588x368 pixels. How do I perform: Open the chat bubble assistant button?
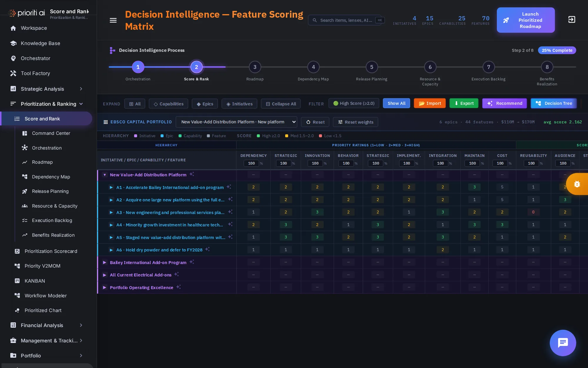point(563,343)
